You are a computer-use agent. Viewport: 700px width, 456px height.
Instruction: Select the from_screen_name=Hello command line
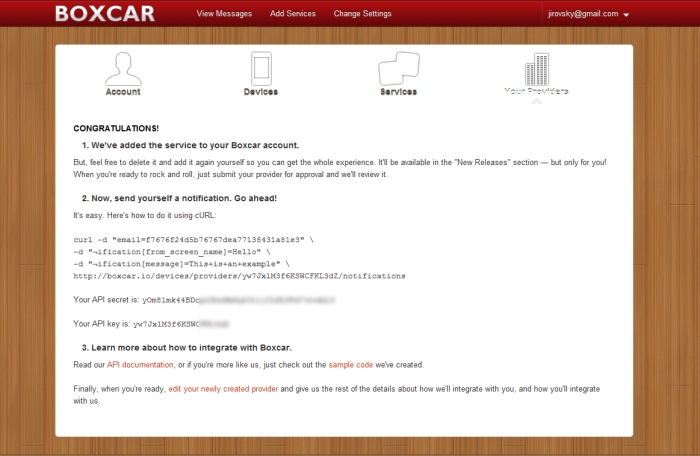172,252
